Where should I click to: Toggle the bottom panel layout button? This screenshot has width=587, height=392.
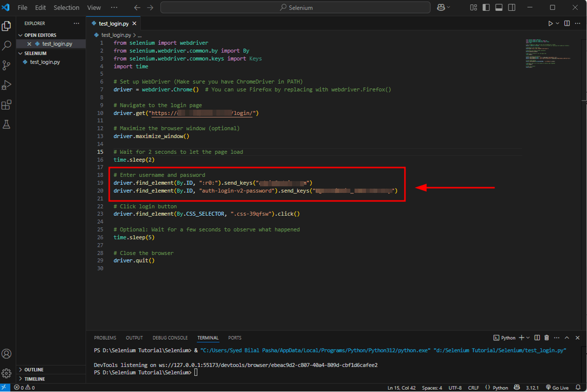[x=499, y=8]
